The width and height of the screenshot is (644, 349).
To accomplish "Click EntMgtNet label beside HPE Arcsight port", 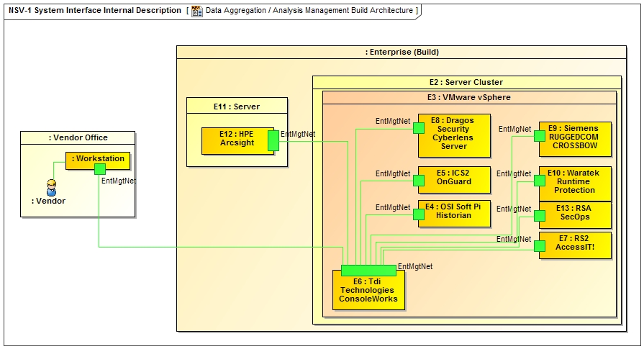I will pos(298,134).
